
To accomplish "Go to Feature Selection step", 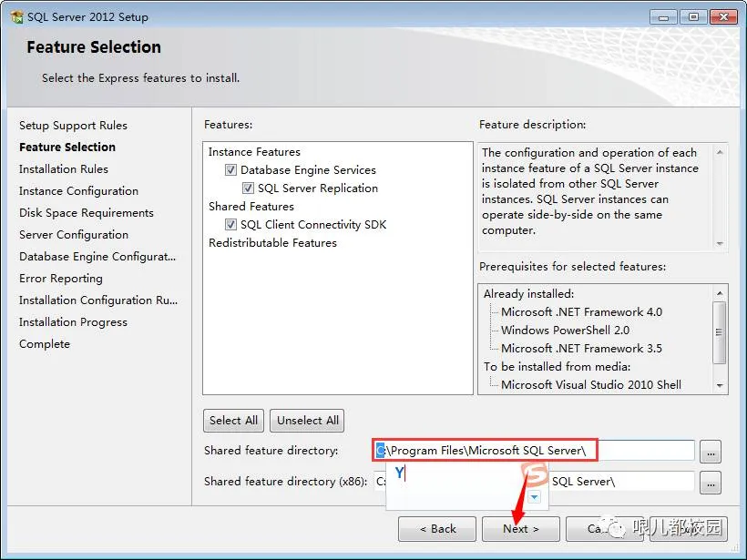I will click(67, 148).
